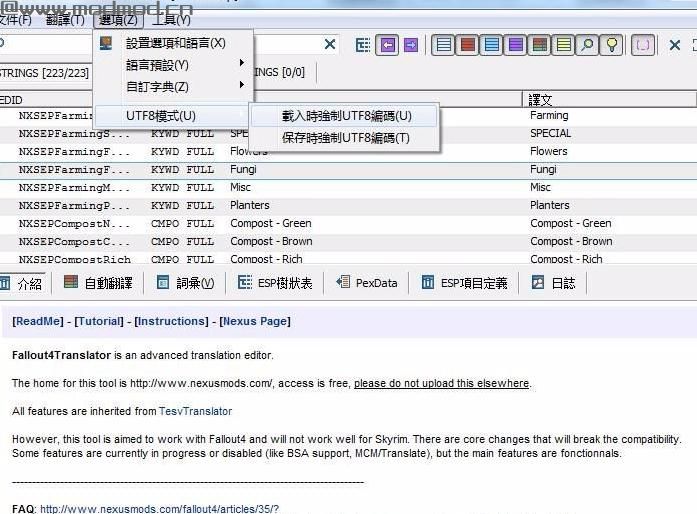
Task: Click the PexData tab icon
Action: tap(343, 281)
